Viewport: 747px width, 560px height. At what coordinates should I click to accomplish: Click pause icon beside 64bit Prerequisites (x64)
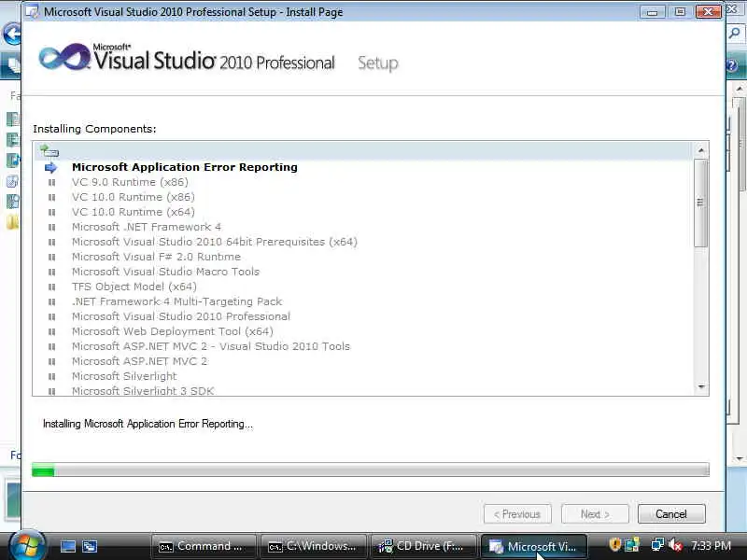(52, 242)
